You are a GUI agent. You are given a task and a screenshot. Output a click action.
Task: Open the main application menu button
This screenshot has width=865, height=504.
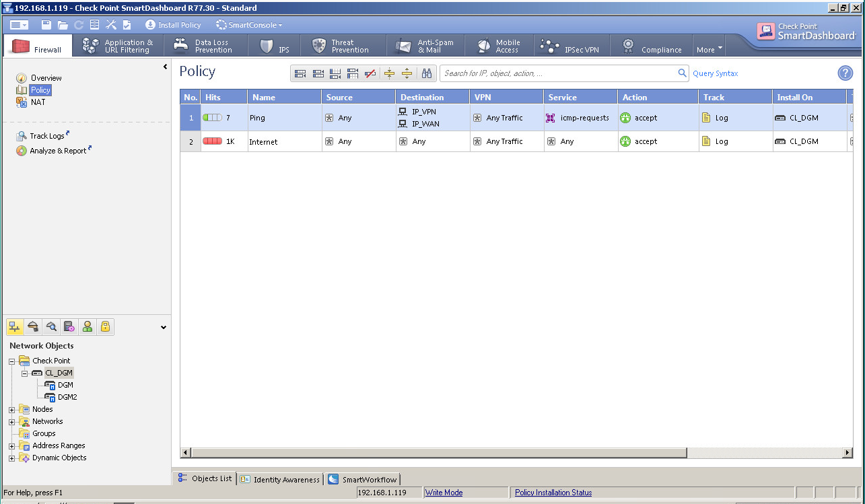[x=19, y=25]
